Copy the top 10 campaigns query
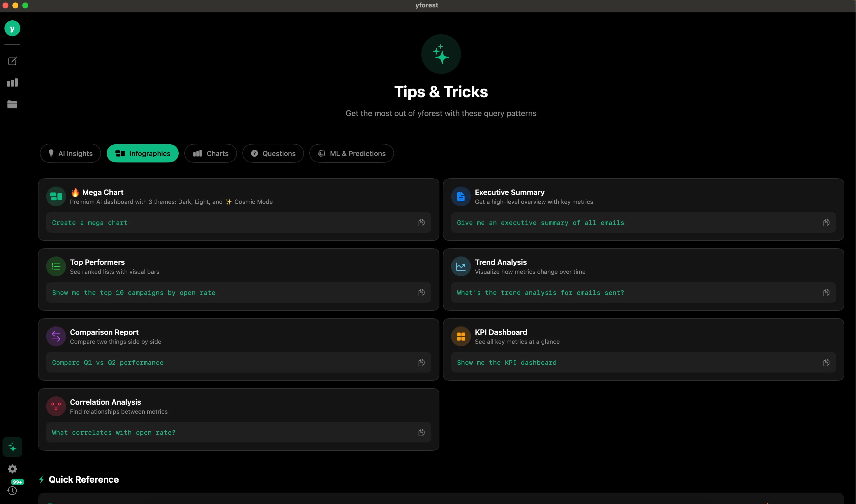 tap(421, 293)
